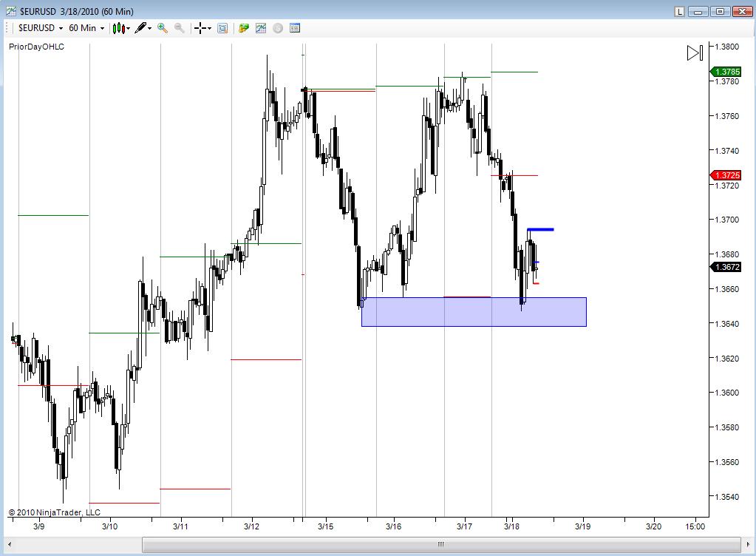Click the green and yellow chart trader icon
The image size is (756, 556).
243,28
